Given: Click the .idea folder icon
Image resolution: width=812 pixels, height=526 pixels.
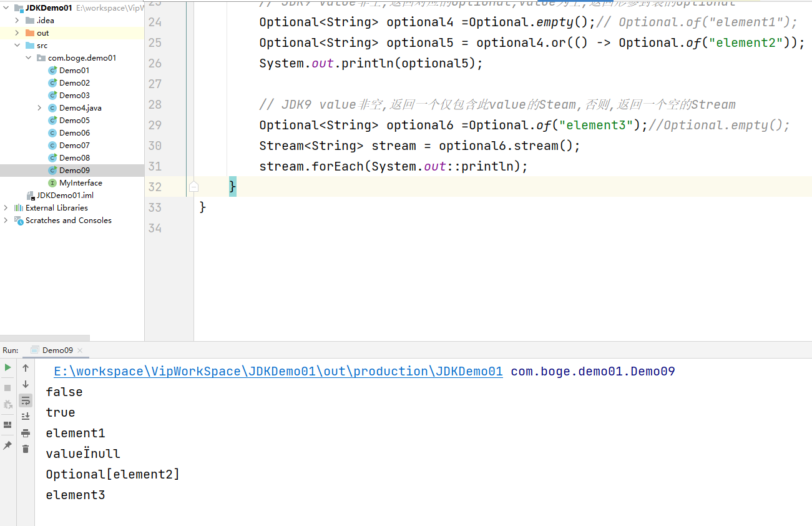Looking at the screenshot, I should pyautogui.click(x=30, y=20).
